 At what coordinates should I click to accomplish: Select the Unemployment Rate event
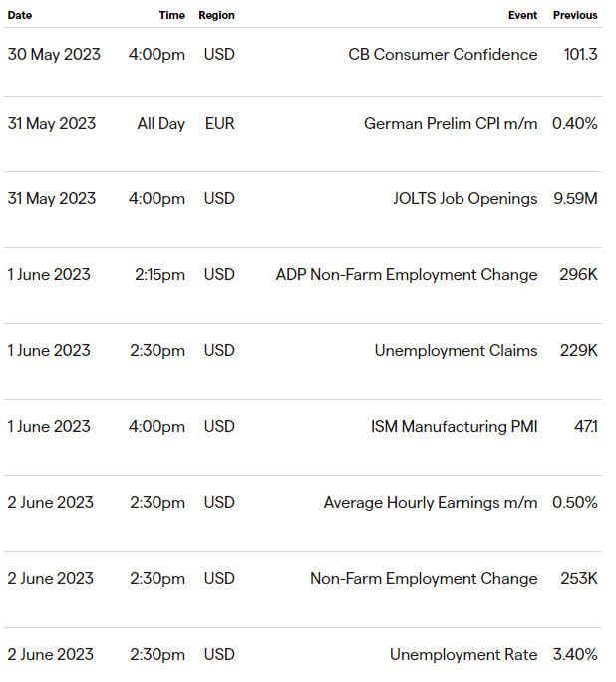[463, 655]
